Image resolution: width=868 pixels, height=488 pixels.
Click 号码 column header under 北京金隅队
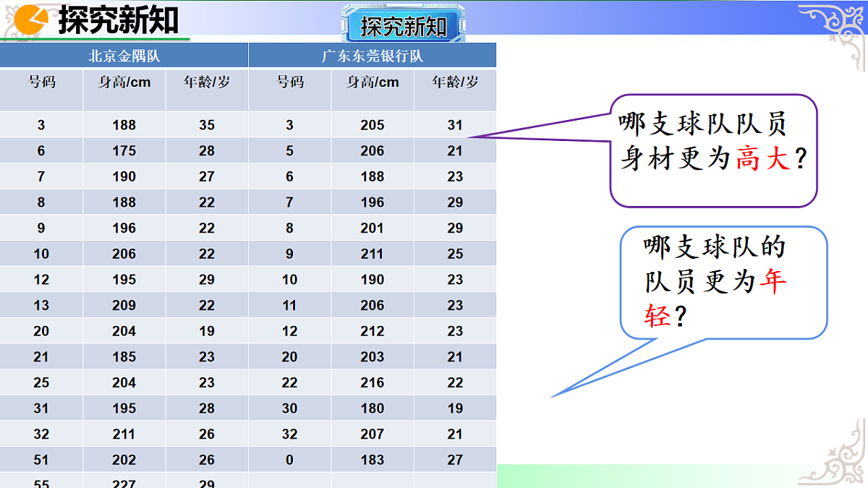point(41,90)
